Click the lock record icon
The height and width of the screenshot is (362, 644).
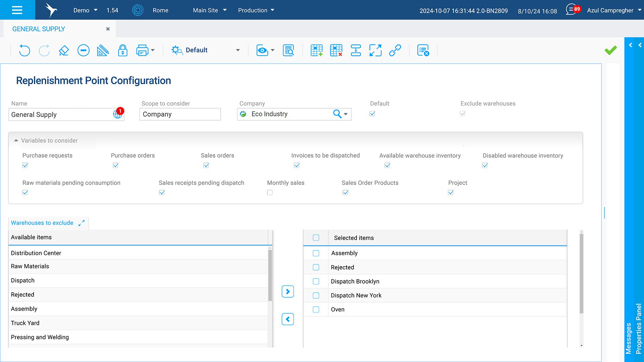coord(122,50)
